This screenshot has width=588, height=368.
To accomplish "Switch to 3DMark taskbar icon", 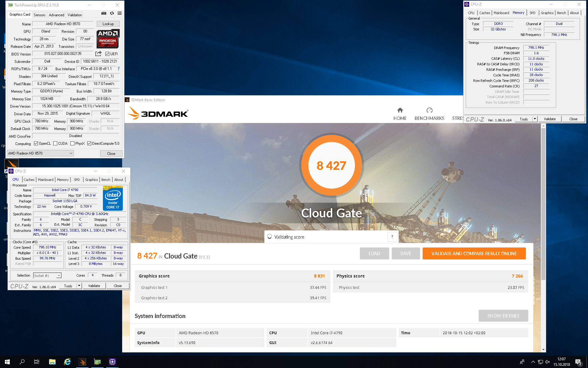I will coord(82,362).
